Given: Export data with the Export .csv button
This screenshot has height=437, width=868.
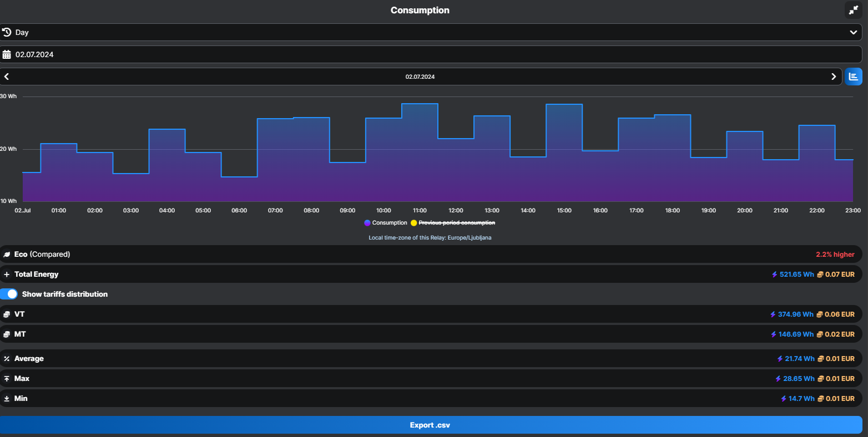Looking at the screenshot, I should [431, 425].
